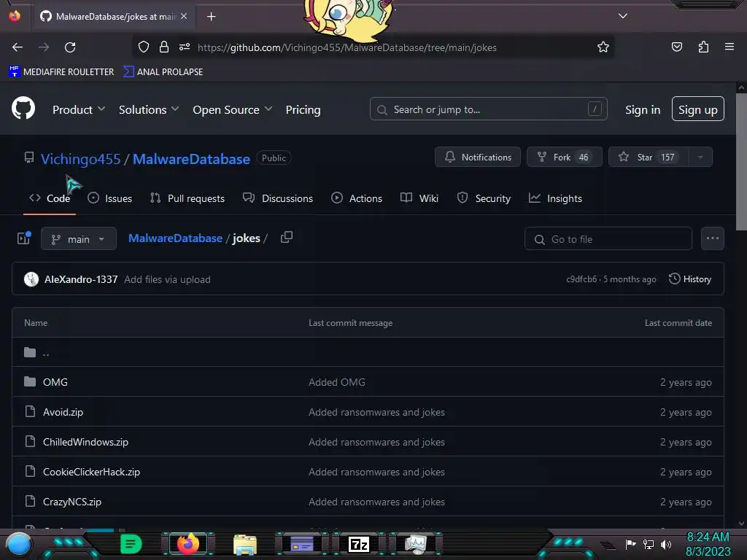Click the site padlock security icon

point(164,47)
